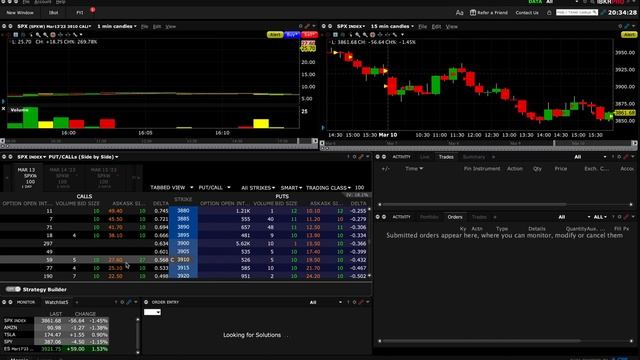This screenshot has height=360, width=640.
Task: Click the Alert button on SPX option chart
Action: click(x=275, y=35)
